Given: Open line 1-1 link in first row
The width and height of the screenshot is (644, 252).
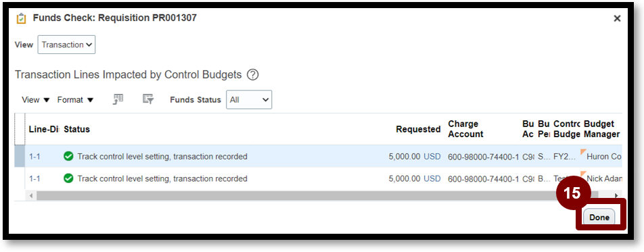Looking at the screenshot, I should (34, 156).
